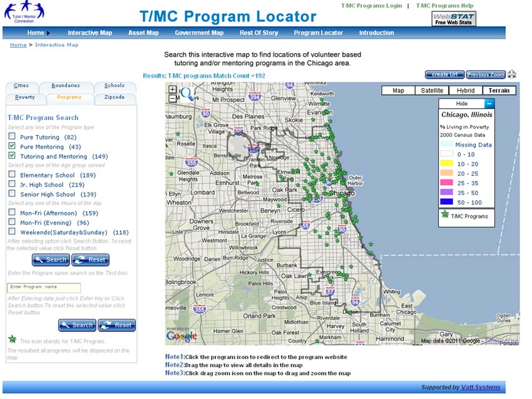The height and width of the screenshot is (399, 532).
Task: Open the Schools tab
Action: (115, 86)
